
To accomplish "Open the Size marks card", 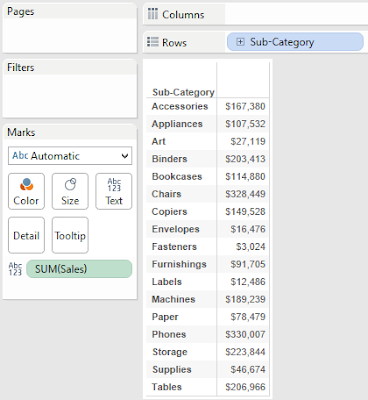I will pos(70,191).
